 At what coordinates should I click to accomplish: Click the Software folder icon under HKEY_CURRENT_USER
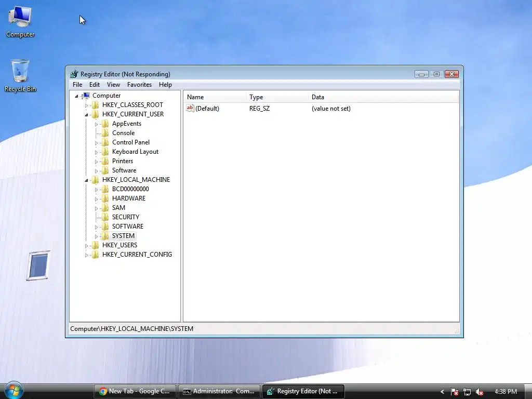(x=105, y=170)
